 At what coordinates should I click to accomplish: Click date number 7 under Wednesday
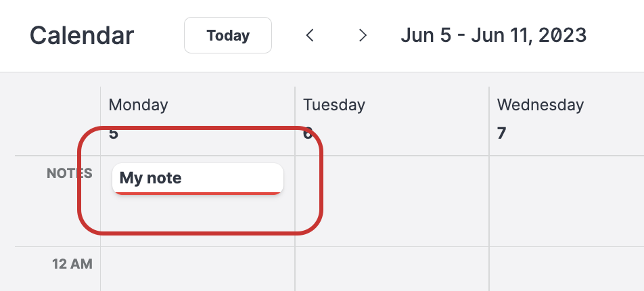501,133
